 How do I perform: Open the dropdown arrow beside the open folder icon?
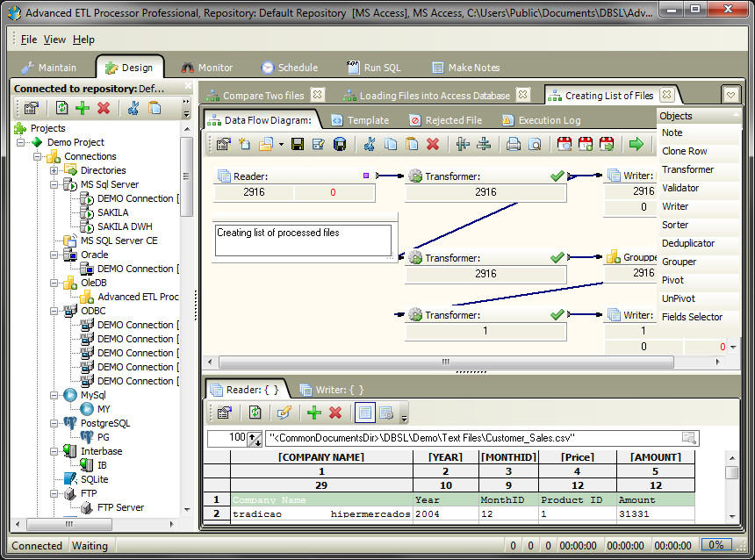(281, 144)
